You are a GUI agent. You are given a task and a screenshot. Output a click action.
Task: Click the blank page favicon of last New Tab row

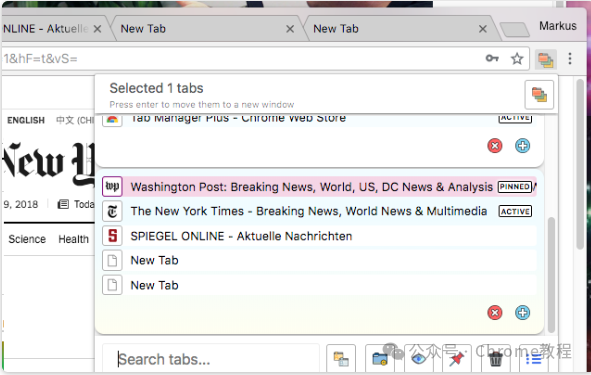(x=112, y=285)
